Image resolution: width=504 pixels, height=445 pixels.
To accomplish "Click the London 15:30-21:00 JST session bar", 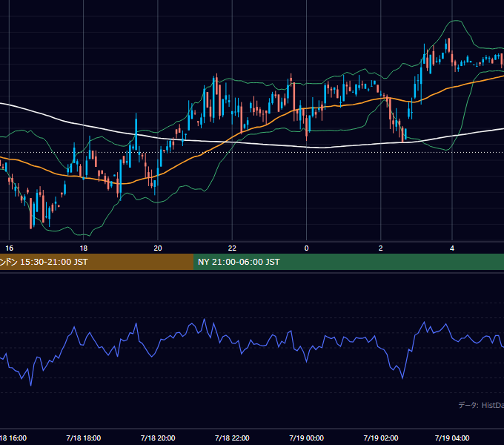I will point(97,262).
